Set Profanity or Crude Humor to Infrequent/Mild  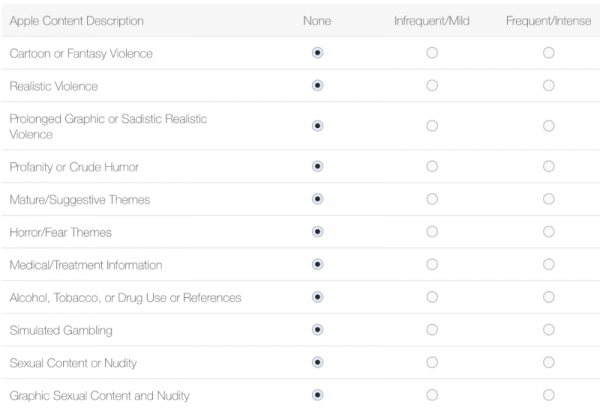432,166
